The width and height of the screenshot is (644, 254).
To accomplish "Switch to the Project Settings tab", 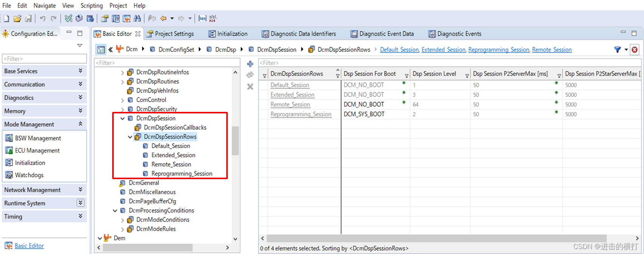I will [170, 34].
